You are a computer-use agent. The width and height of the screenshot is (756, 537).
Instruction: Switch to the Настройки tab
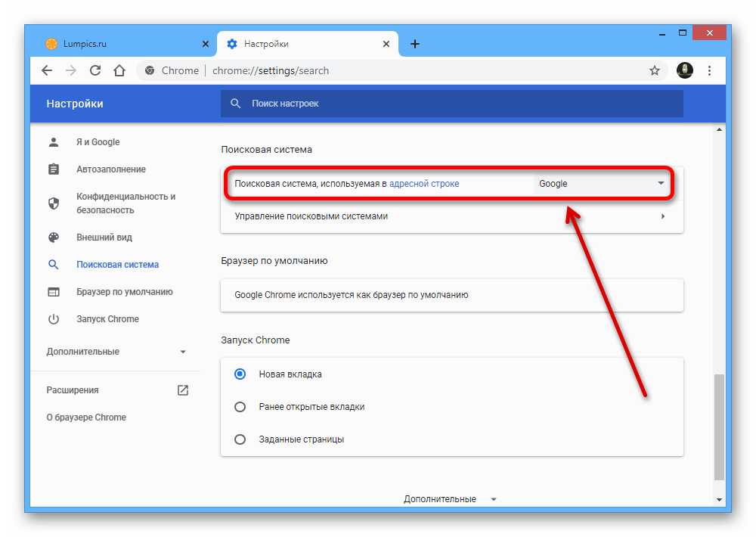pos(308,44)
